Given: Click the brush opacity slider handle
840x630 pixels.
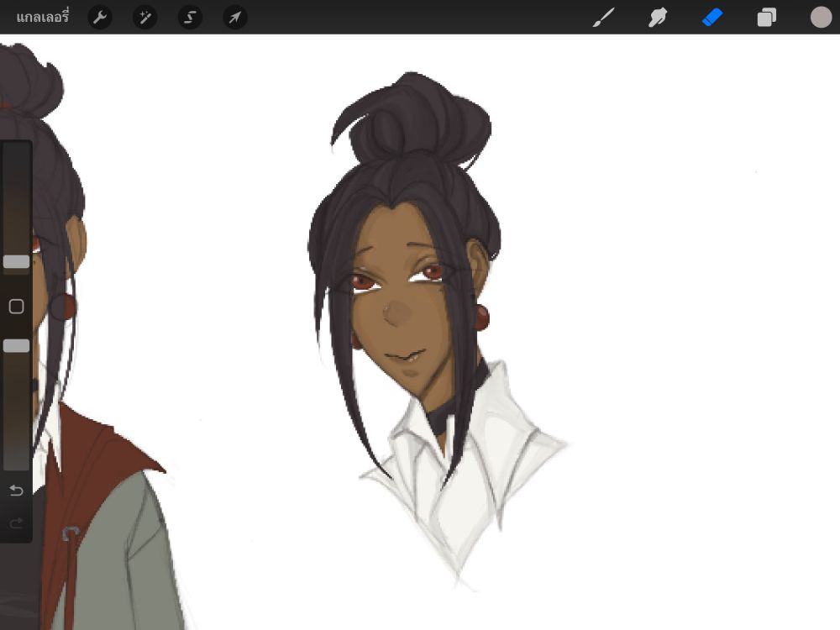Looking at the screenshot, I should tap(16, 346).
